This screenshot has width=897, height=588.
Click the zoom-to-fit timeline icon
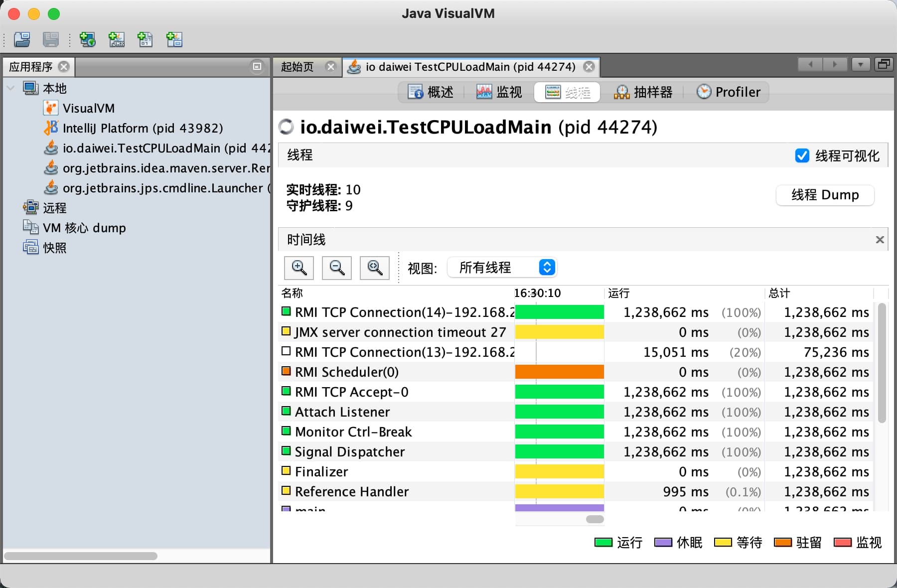(375, 268)
